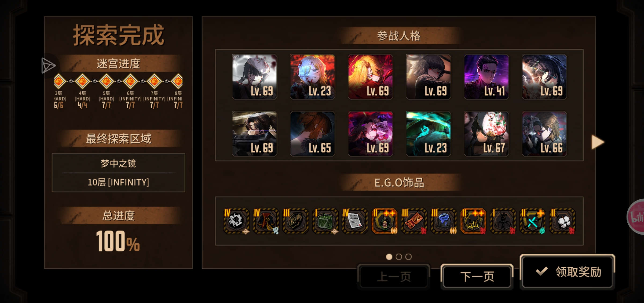Viewport: 644px width, 303px height.
Task: Tap the bilibili floating bubble icon
Action: click(636, 217)
